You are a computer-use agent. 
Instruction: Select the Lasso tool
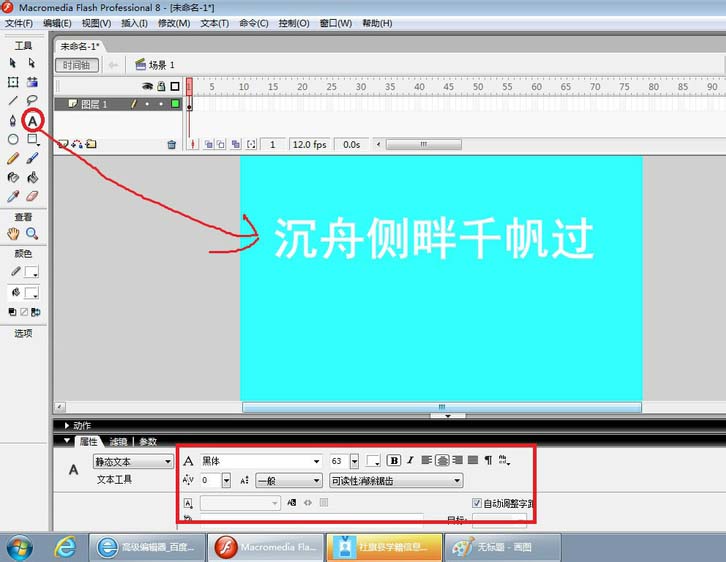32,100
